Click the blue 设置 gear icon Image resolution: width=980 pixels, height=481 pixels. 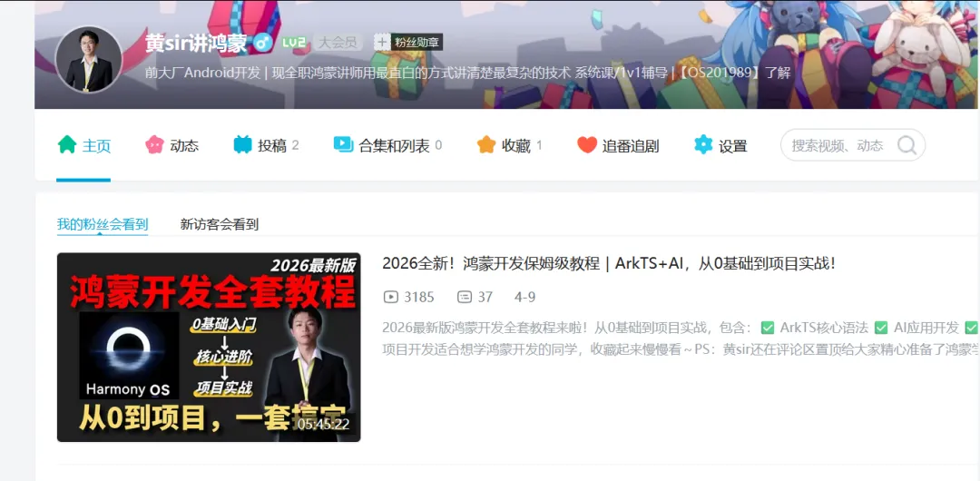pos(703,145)
